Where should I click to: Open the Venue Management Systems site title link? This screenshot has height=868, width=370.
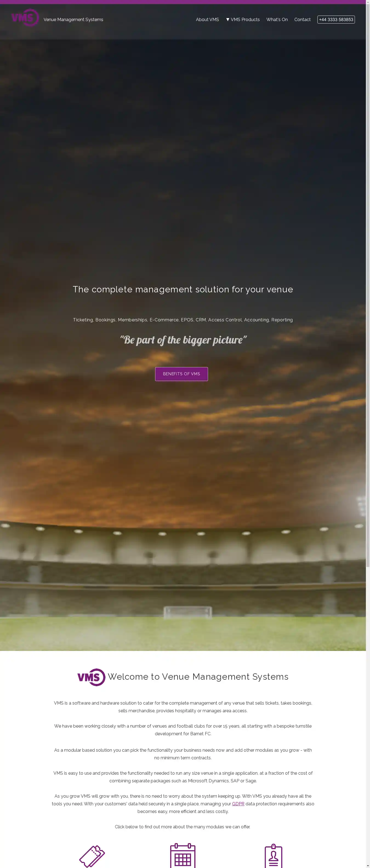pos(73,19)
